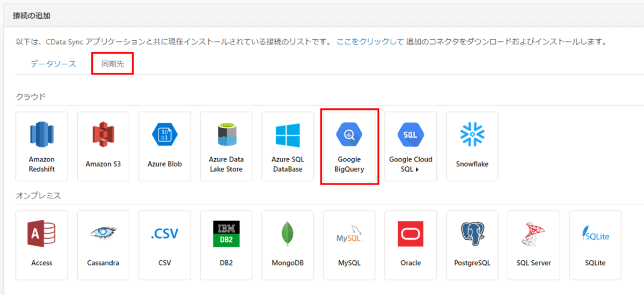Click the 'PostgreSQL' label text
Screen dimensions: 644x295
(x=472, y=263)
